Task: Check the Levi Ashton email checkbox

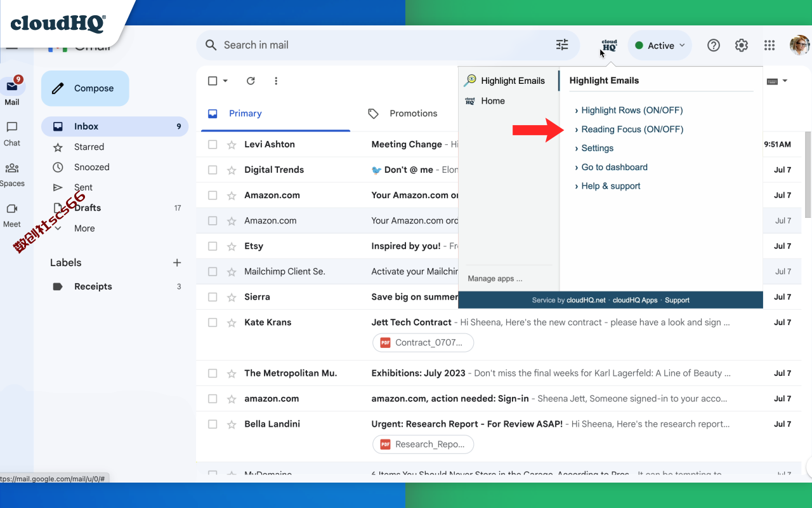Action: [x=213, y=144]
